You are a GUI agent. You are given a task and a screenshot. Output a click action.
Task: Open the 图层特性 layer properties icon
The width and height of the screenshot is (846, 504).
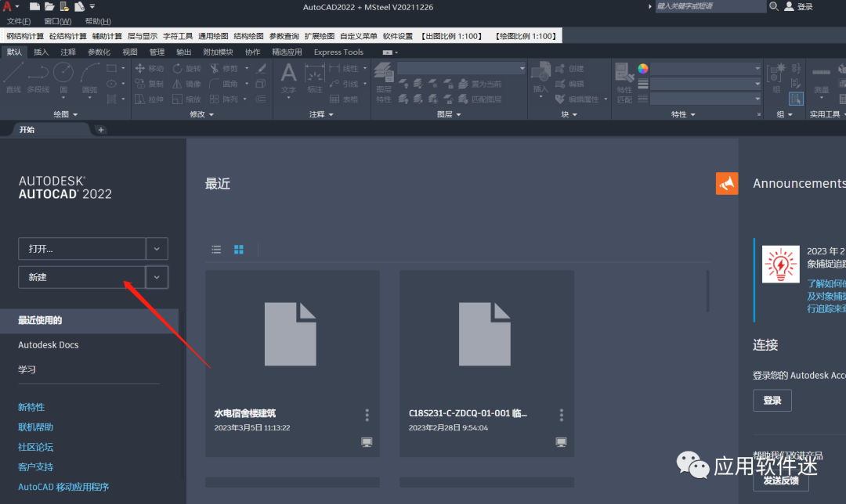384,82
